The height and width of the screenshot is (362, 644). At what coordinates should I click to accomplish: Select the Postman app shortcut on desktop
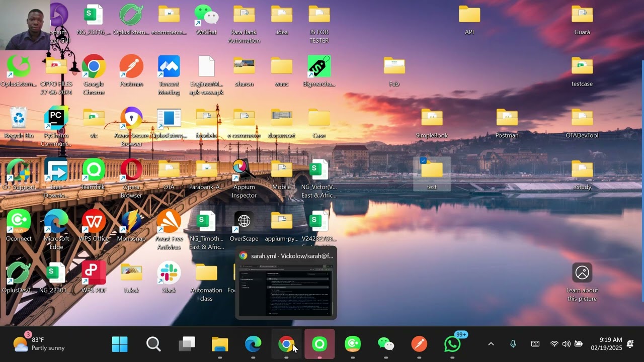(131, 71)
